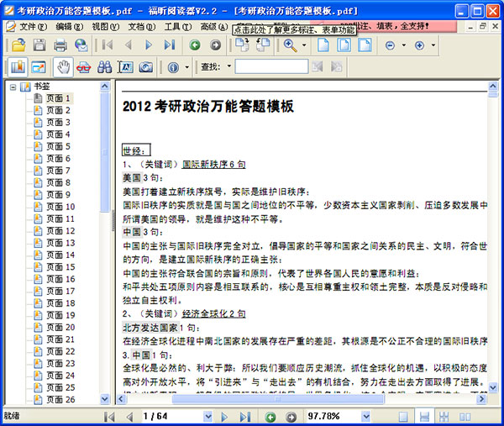Switch to single page layout in status bar
The height and width of the screenshot is (426, 504).
[403, 418]
